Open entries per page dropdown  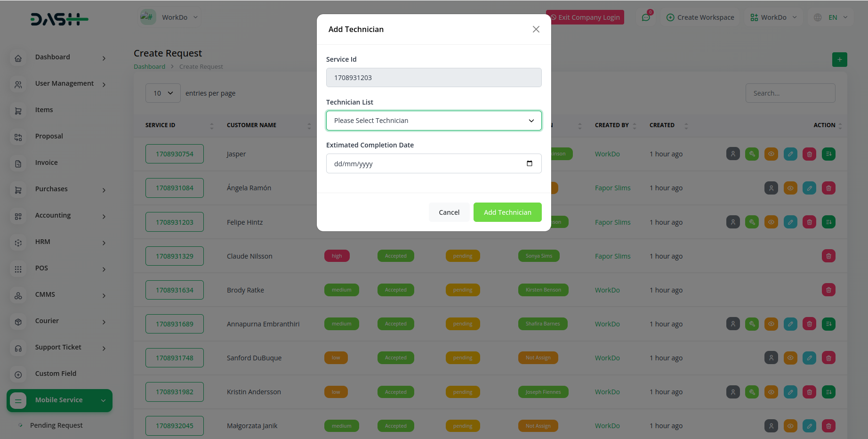(x=163, y=93)
